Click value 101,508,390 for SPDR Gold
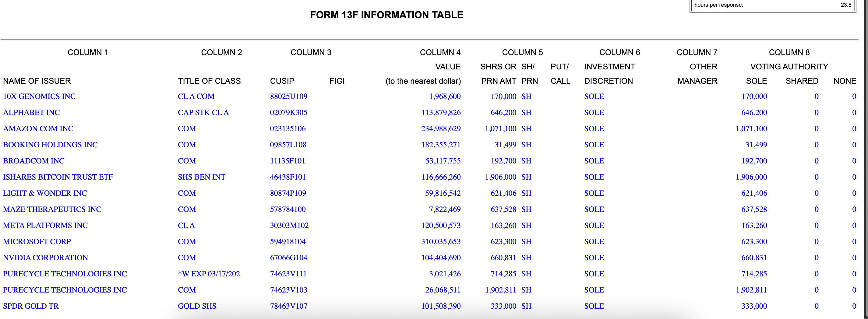The image size is (868, 319). click(x=441, y=306)
